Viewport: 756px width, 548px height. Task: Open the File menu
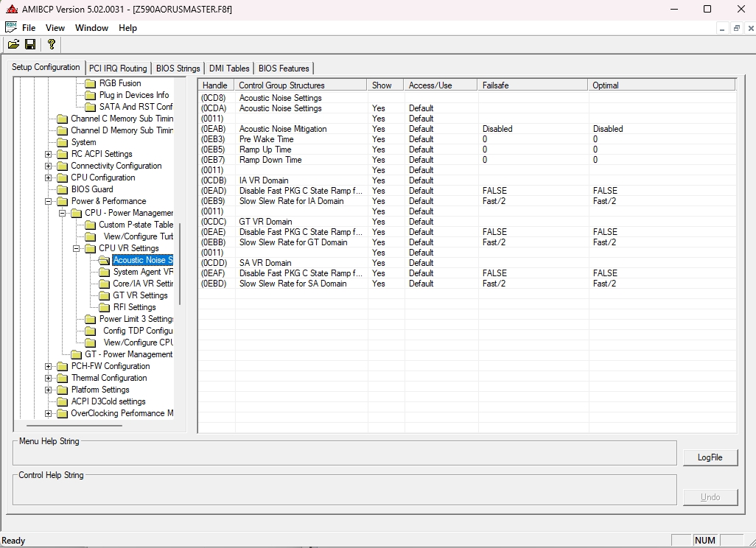29,28
